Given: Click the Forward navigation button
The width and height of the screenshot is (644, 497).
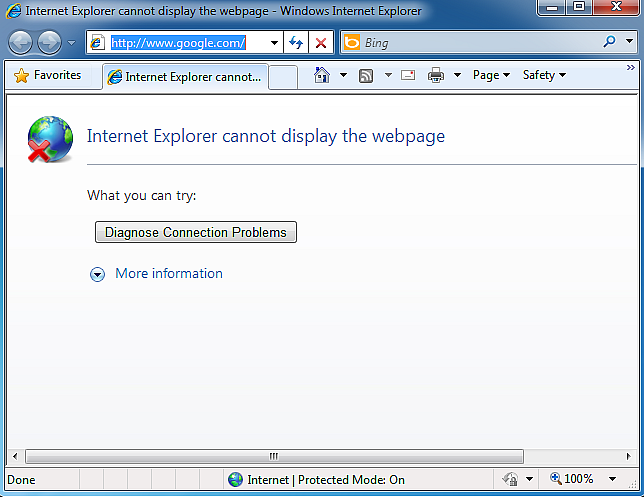Looking at the screenshot, I should (x=48, y=43).
